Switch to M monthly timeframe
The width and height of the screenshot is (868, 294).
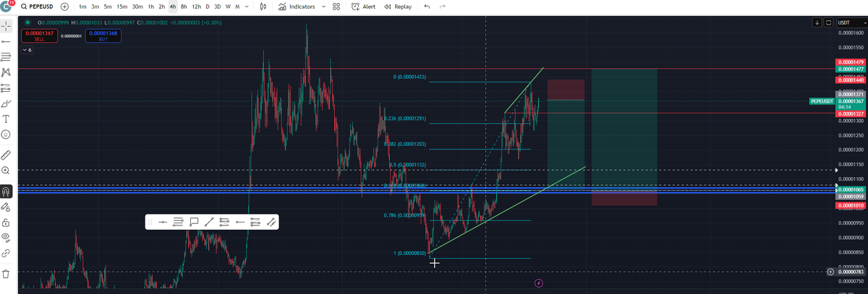point(237,7)
